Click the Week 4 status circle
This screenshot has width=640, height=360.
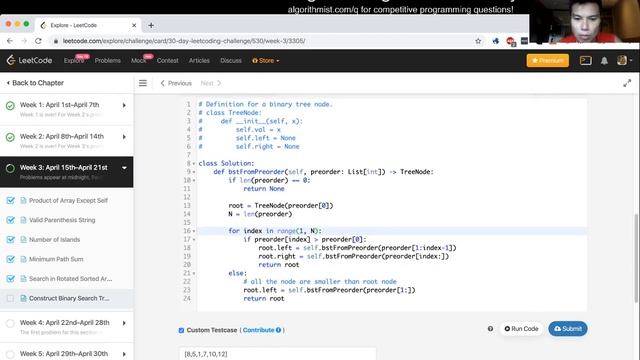coord(10,323)
